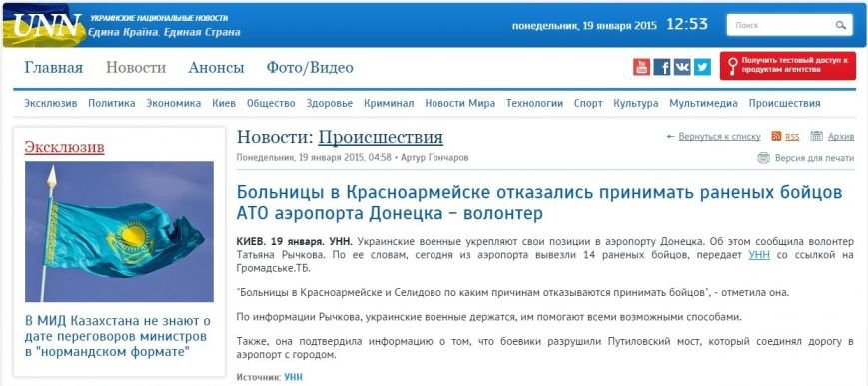Screen dimensions: 868x386
Task: Click the RSS feed icon
Action: [776, 136]
